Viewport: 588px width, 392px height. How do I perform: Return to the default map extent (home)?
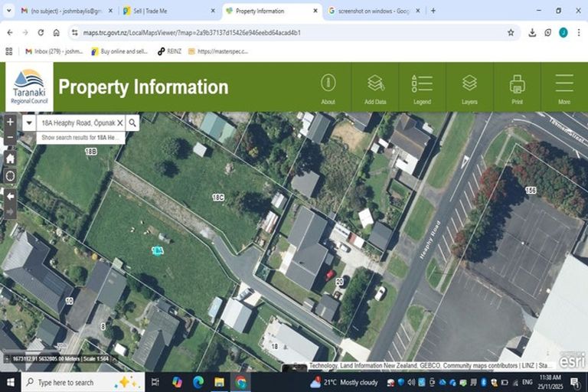[x=10, y=158]
